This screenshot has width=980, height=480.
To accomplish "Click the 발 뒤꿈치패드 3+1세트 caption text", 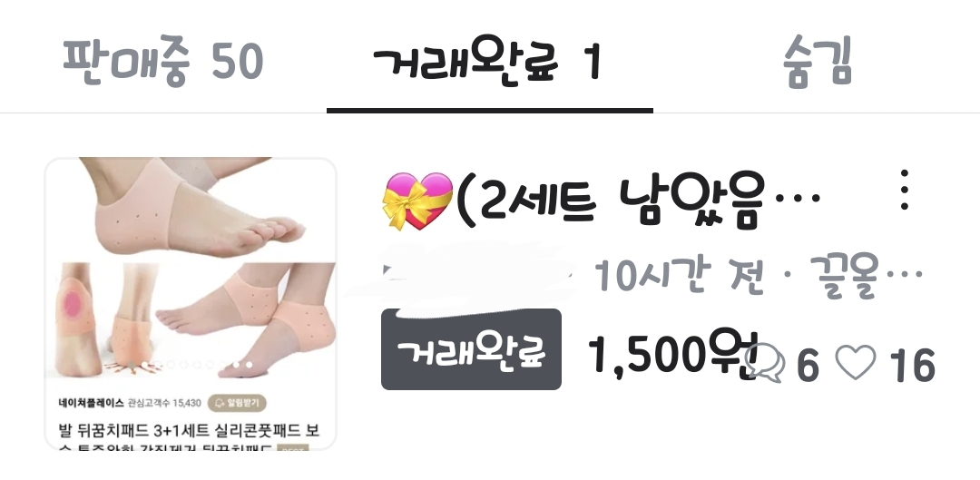I will pos(188,431).
